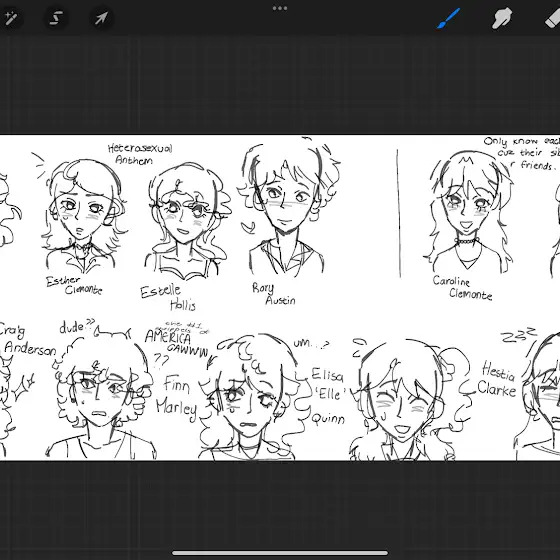Viewport: 560px width, 560px height.
Task: Tap the 'AMERICA' handwritten text
Action: [x=168, y=336]
